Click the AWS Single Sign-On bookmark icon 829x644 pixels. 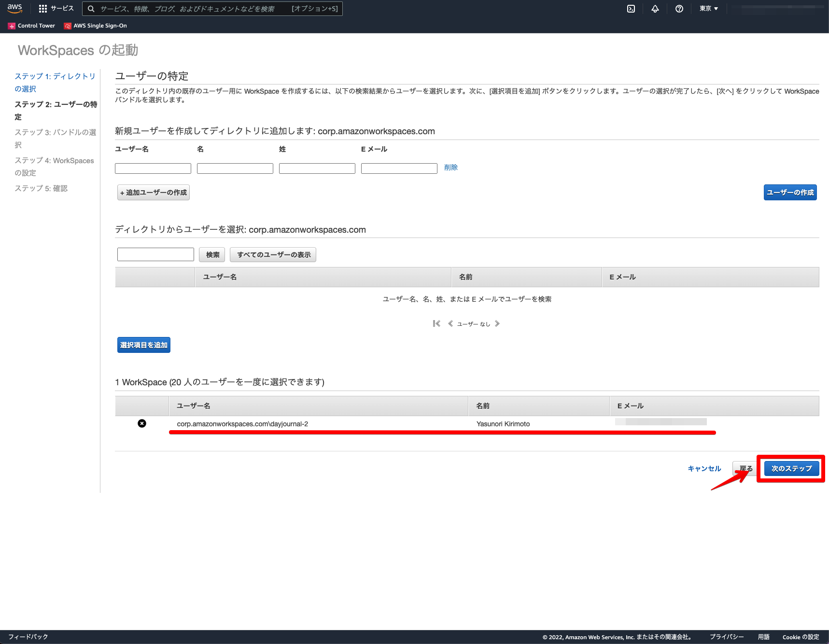pyautogui.click(x=68, y=26)
